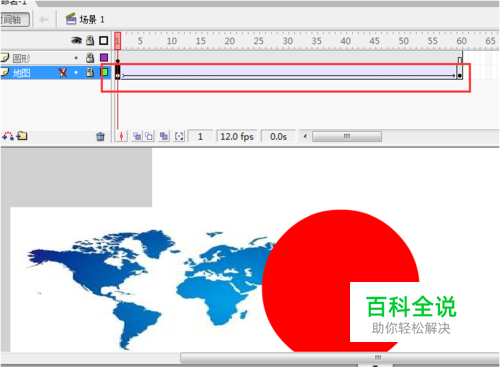Select the 圆形 layer frame span
The image size is (500, 367).
289,58
